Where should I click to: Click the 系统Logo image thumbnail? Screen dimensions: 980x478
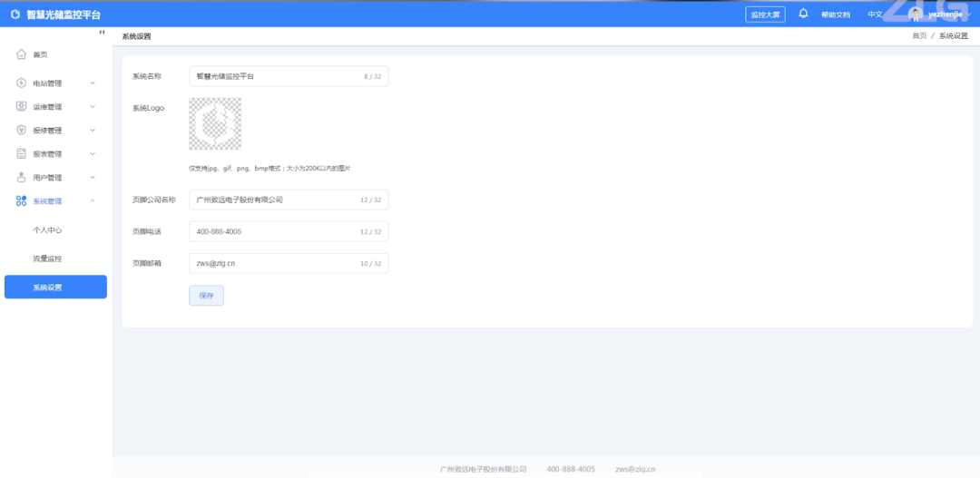[x=215, y=123]
